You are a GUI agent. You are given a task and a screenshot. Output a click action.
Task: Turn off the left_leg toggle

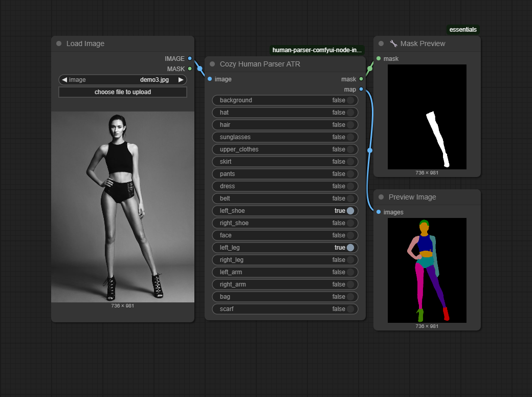[x=350, y=248]
